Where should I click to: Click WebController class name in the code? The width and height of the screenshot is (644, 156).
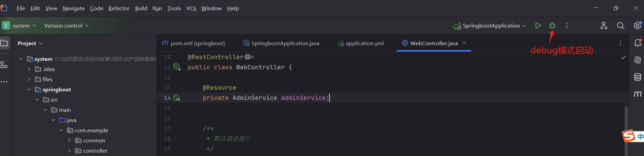point(260,67)
